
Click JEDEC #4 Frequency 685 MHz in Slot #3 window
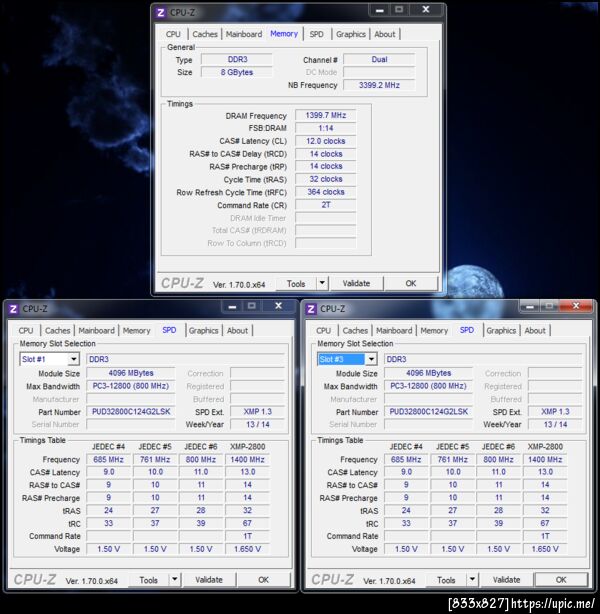pos(406,459)
